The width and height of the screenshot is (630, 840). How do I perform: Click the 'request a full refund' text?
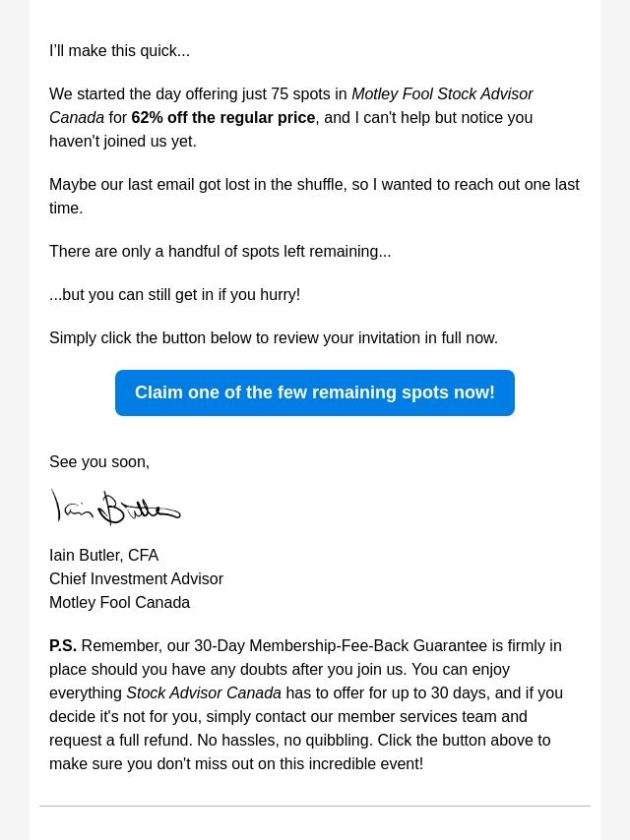click(120, 741)
